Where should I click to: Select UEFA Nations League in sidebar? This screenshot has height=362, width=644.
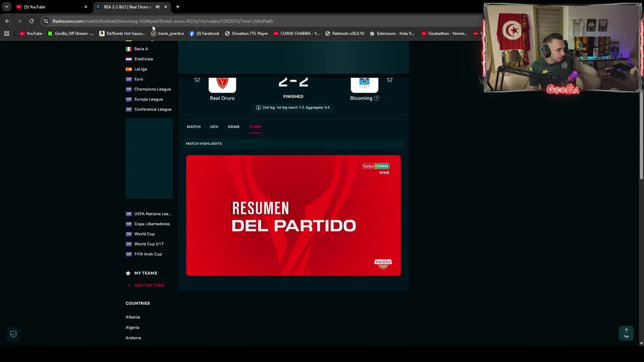pos(152,214)
